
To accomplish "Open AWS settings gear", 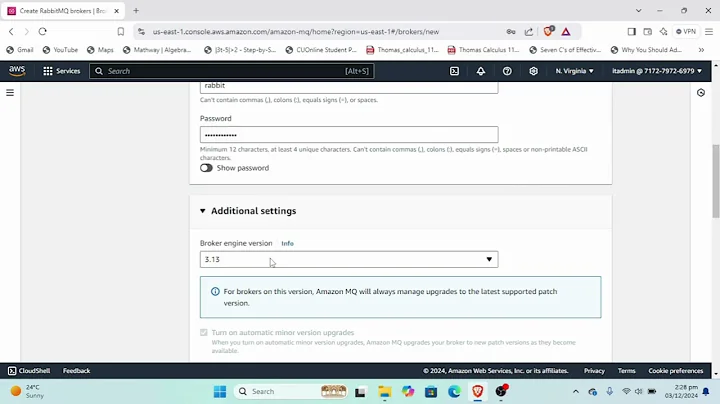I will point(533,71).
